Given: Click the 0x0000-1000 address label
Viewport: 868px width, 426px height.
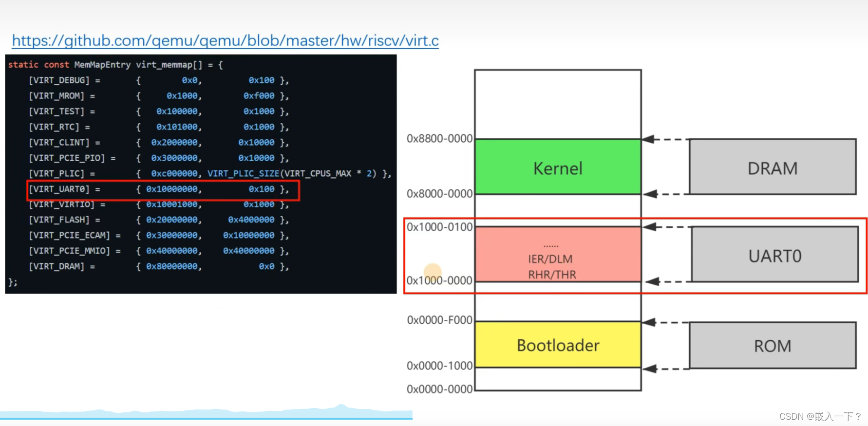Looking at the screenshot, I should click(x=440, y=366).
